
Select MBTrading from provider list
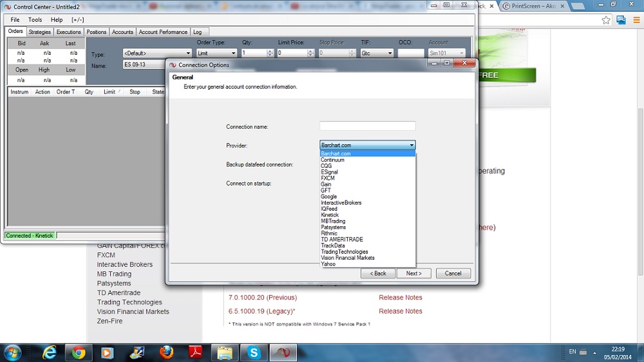coord(368,221)
